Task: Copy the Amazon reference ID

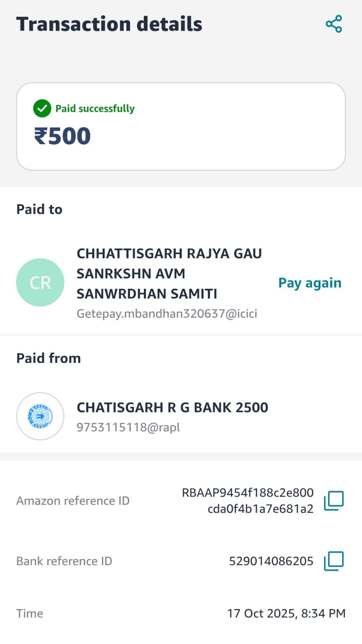Action: click(334, 501)
